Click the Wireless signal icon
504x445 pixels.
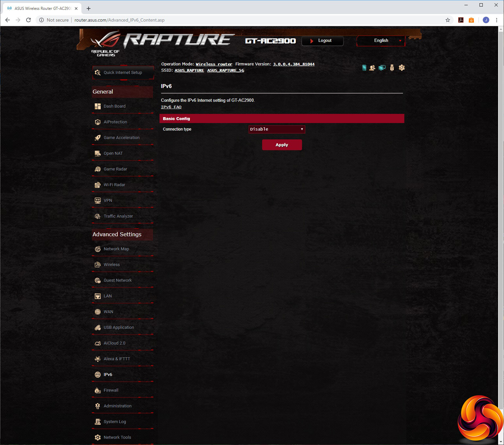coord(97,265)
